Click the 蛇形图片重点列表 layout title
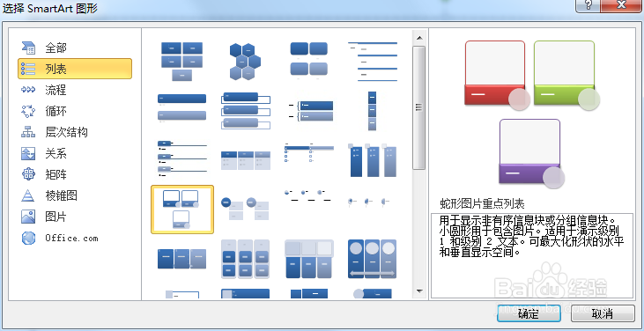Viewport: 644px width, 331px height. pyautogui.click(x=482, y=203)
